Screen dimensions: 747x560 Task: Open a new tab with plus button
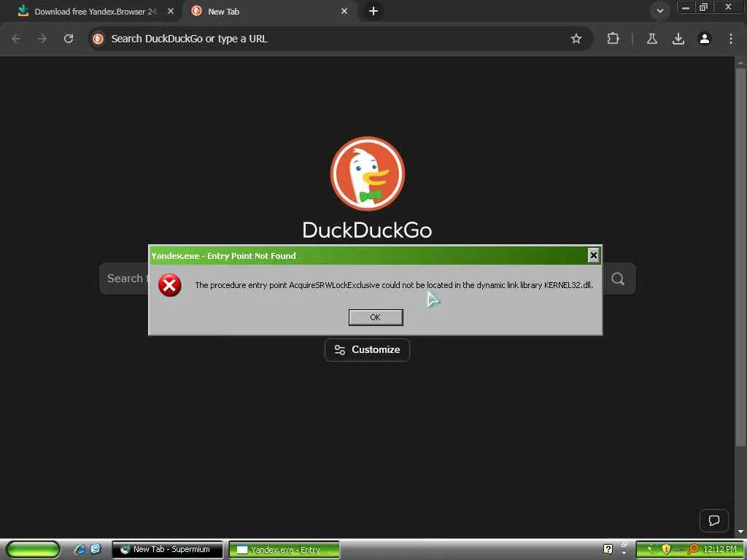point(373,11)
